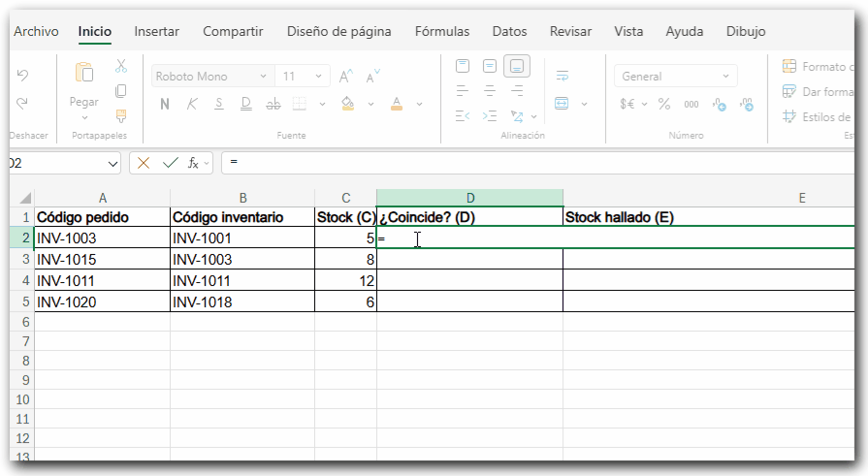Open the Archivo menu
Image resolution: width=868 pixels, height=476 pixels.
pos(36,32)
